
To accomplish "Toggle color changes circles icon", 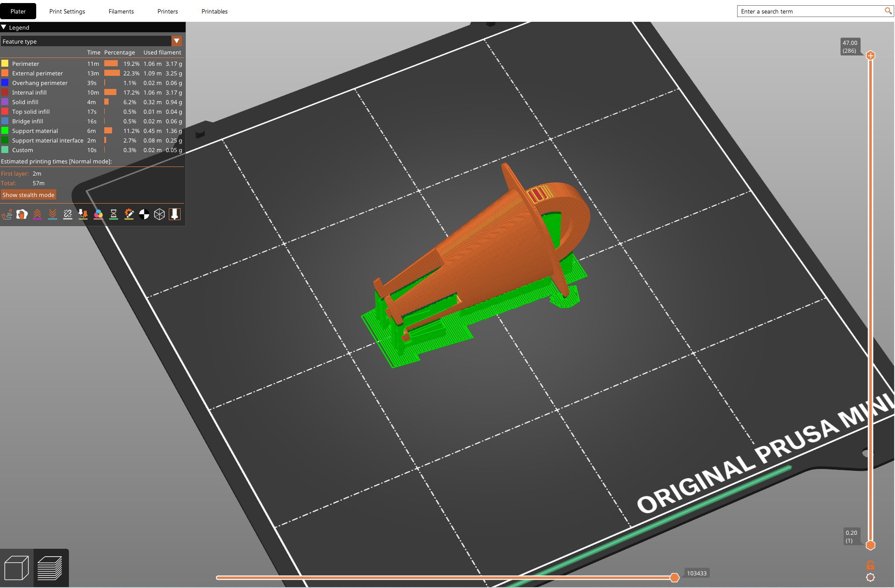I will (98, 214).
